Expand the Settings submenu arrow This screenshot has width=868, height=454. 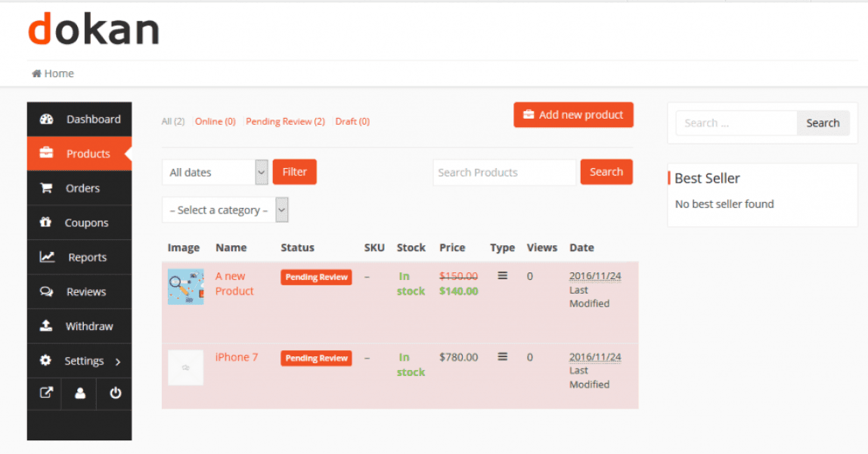pyautogui.click(x=118, y=362)
